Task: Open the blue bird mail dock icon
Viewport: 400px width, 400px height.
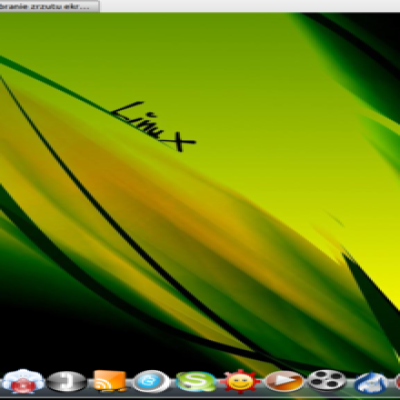Action: [370, 383]
